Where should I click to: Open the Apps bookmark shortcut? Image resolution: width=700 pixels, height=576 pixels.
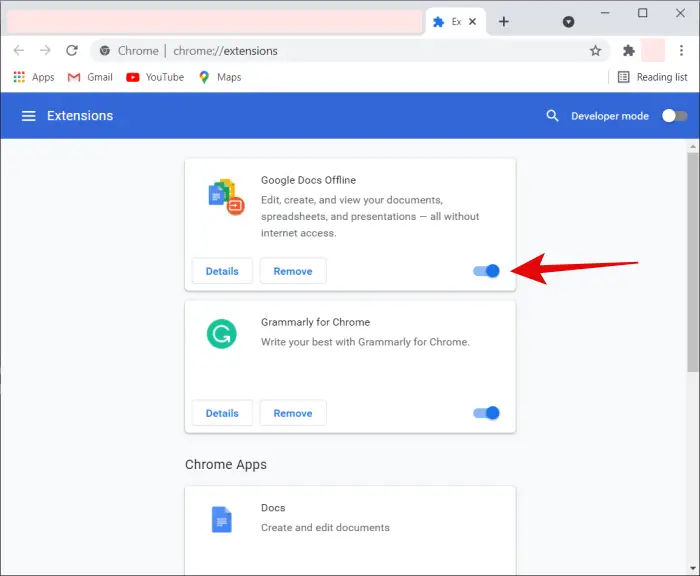click(34, 77)
